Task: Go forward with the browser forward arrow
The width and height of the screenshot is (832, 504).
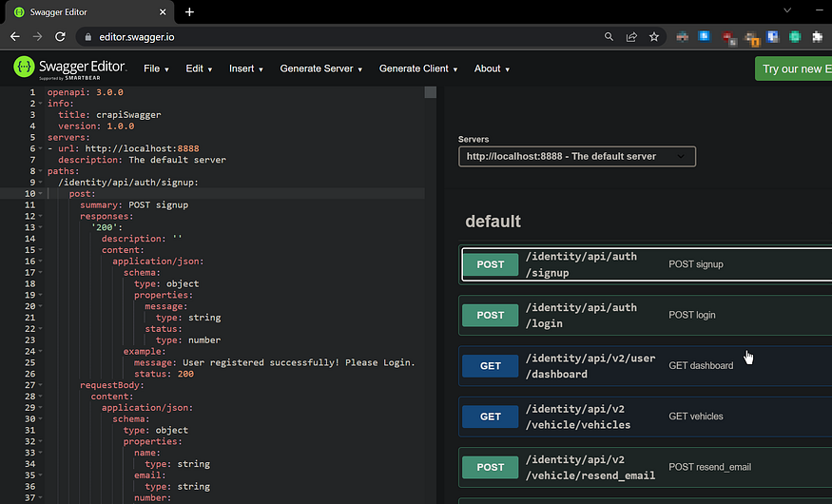Action: coord(37,36)
